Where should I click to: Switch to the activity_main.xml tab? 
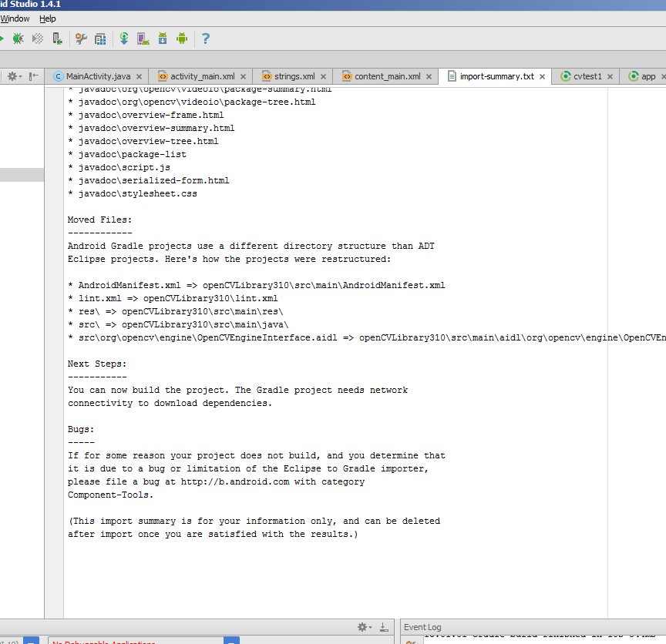(202, 76)
